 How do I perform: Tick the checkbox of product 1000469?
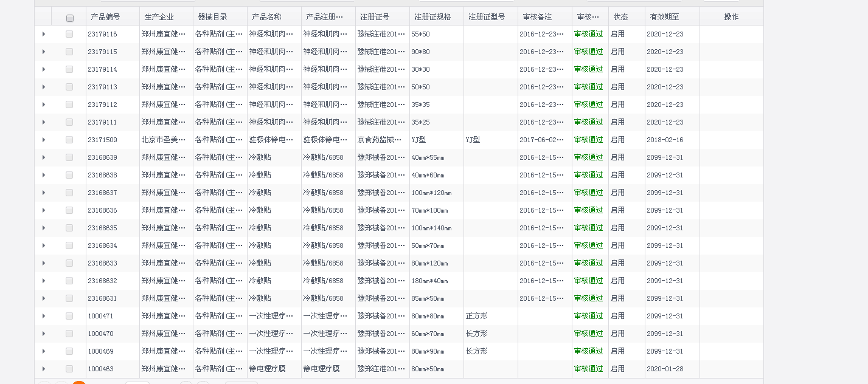point(69,351)
